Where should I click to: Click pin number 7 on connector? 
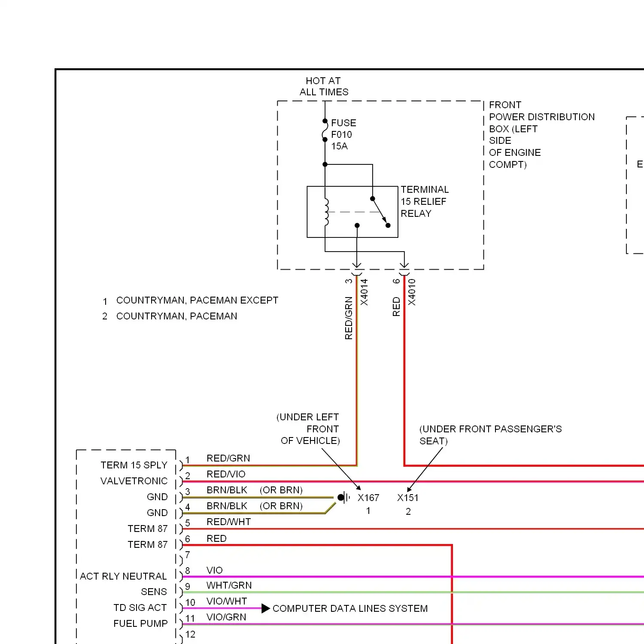pyautogui.click(x=188, y=555)
